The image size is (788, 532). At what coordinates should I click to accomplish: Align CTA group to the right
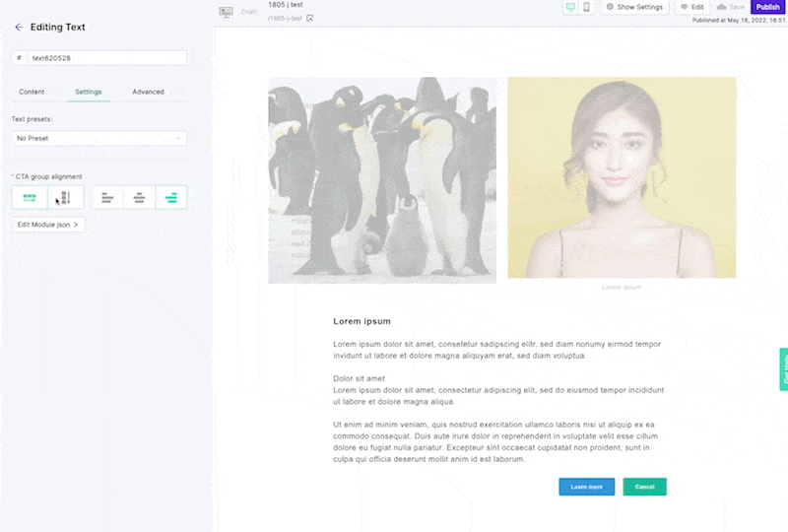pos(171,198)
